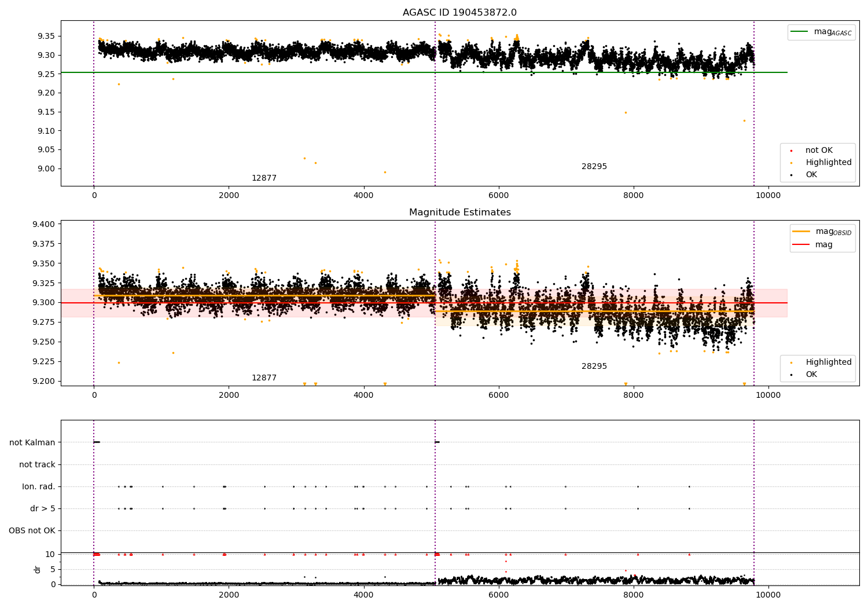
Task: Click the 'not track' row label
Action: click(x=37, y=465)
